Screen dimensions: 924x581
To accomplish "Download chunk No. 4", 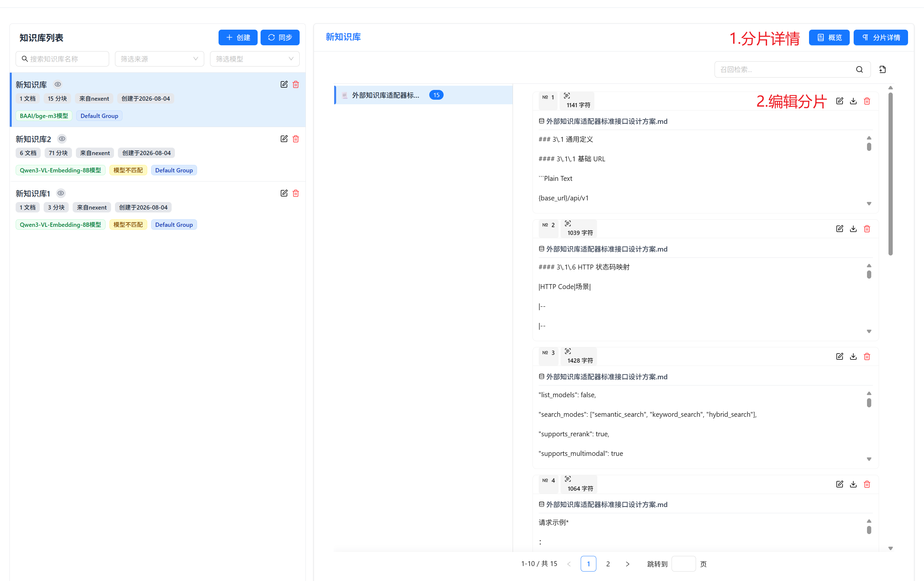I will pos(853,485).
